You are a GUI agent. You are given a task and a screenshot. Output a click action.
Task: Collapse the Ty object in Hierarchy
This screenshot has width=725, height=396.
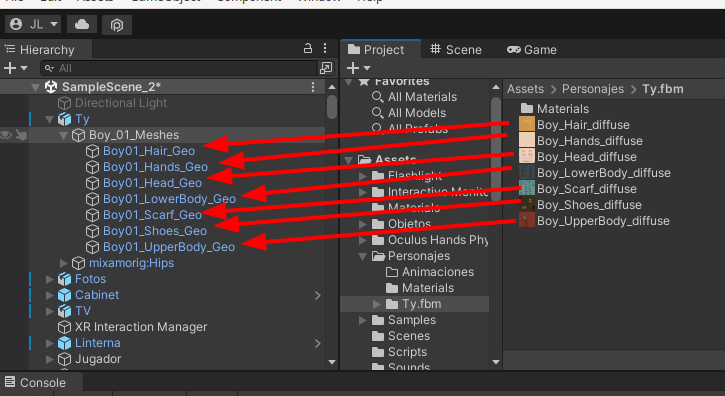click(49, 119)
